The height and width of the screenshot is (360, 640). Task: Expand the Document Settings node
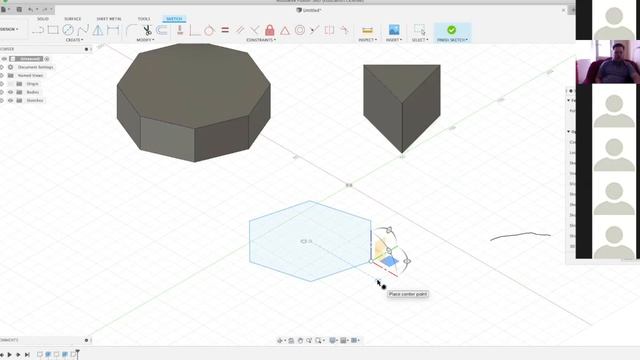[2, 67]
